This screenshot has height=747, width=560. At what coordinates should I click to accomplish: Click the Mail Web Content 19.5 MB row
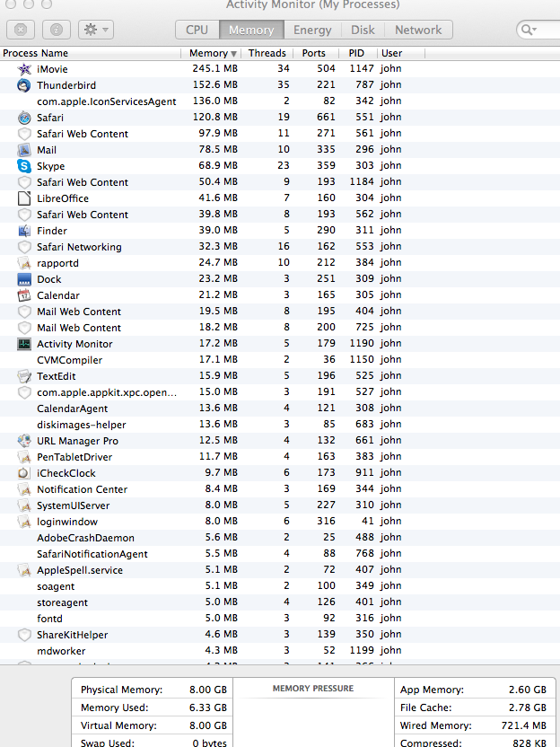tap(280, 312)
